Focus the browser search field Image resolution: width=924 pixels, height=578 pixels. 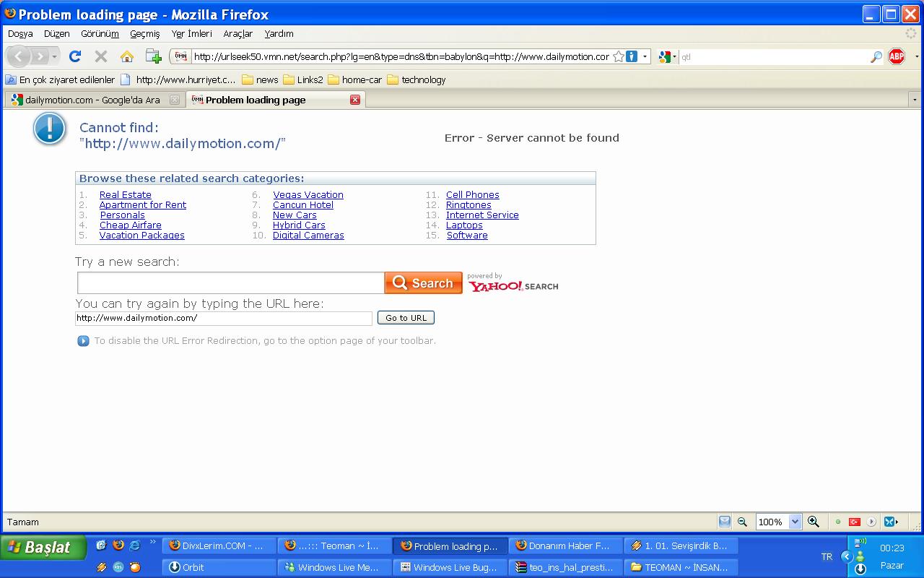click(x=774, y=56)
